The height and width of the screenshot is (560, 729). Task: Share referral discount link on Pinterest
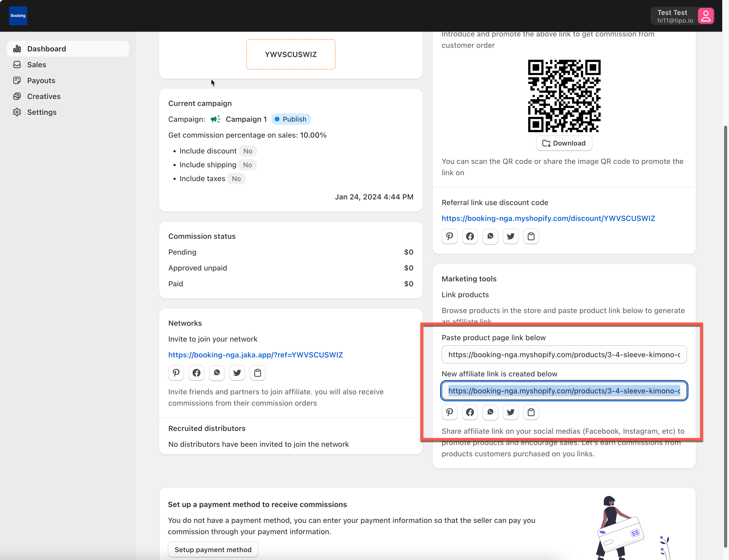tap(449, 236)
